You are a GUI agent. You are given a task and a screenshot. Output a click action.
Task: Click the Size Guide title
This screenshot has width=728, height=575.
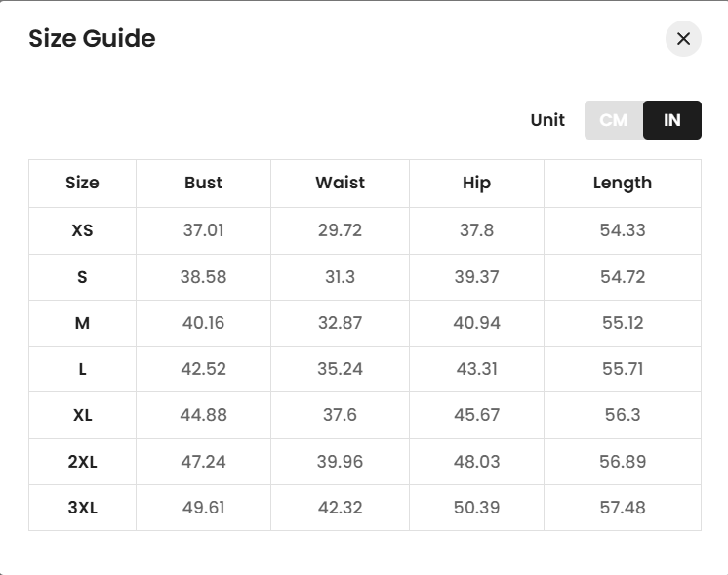click(92, 39)
